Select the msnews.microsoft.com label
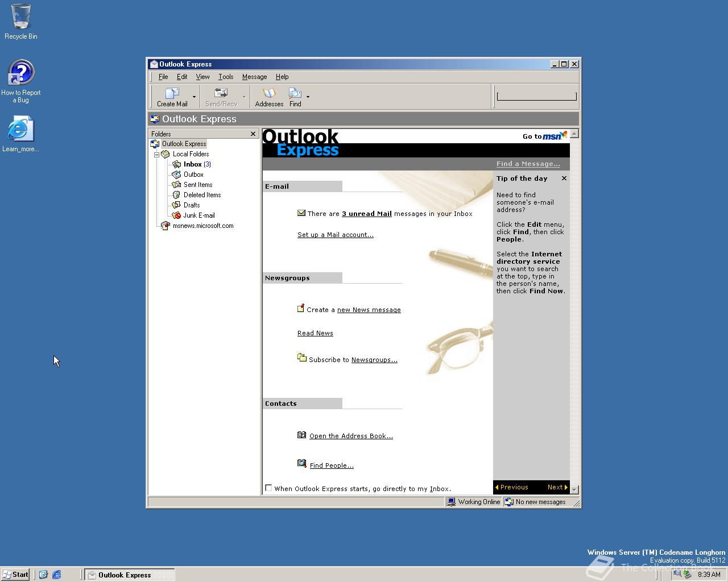728x582 pixels. click(x=203, y=226)
